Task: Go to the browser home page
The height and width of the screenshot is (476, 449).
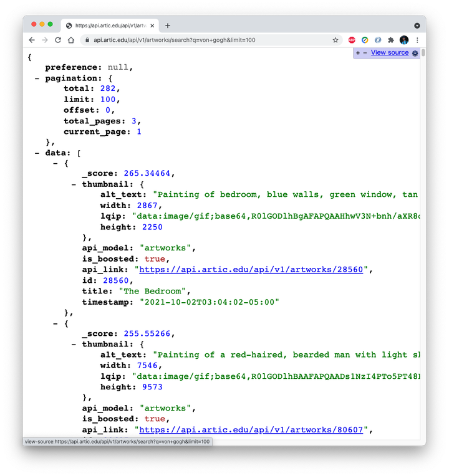Action: point(71,40)
